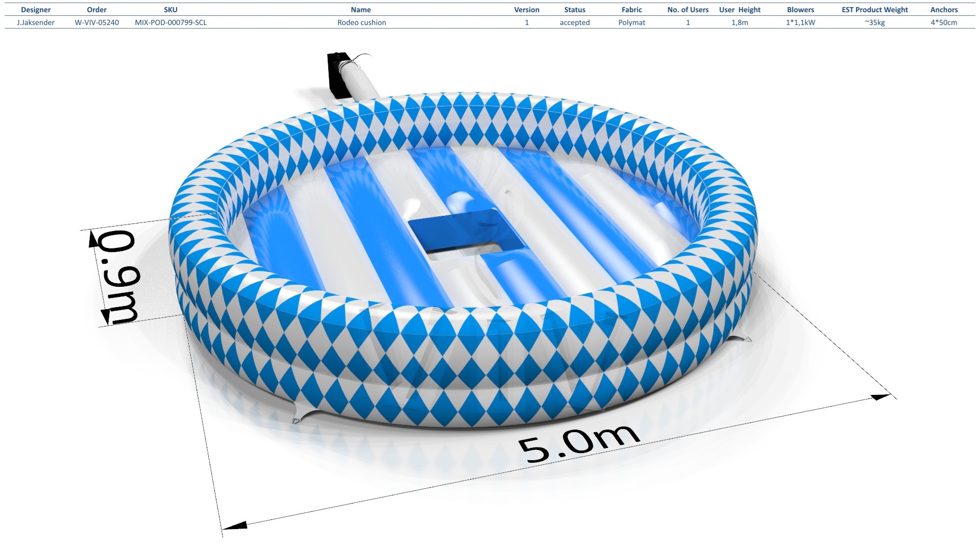Viewport: 980px width, 551px height.
Task: Click the 0.9m height dimension label
Action: pyautogui.click(x=118, y=276)
